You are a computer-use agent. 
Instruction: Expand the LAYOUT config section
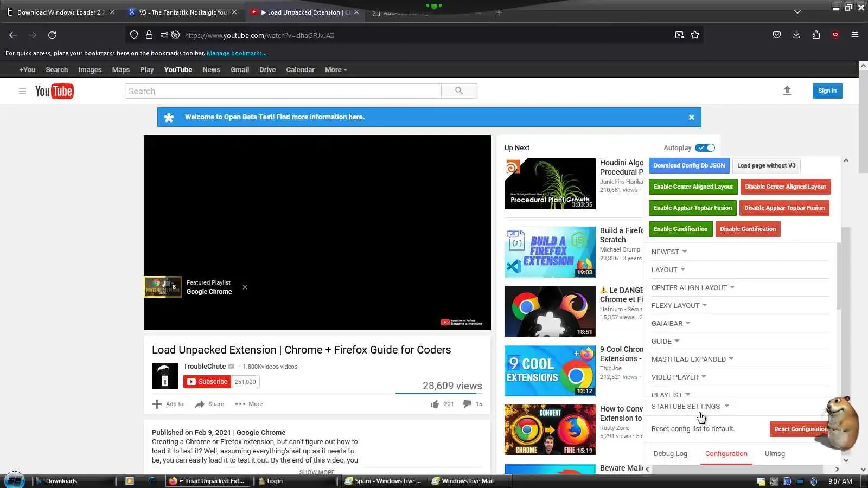668,270
